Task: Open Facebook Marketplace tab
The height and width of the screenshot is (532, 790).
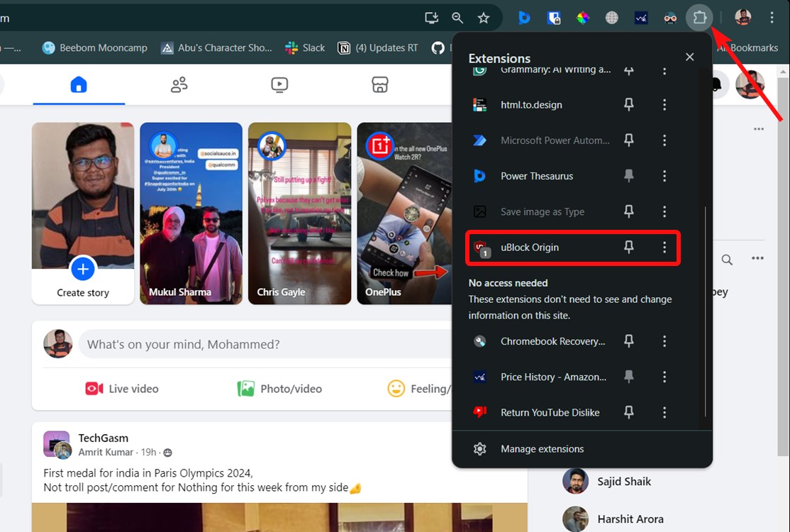Action: pos(380,85)
